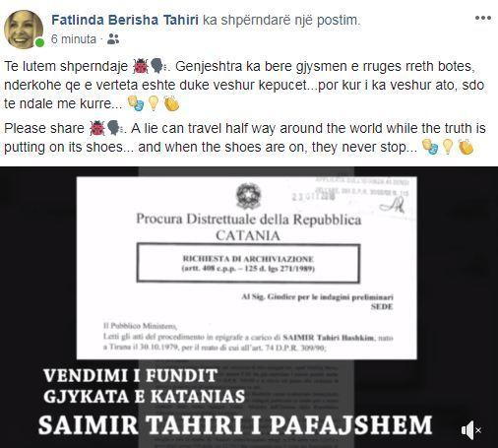Click the 'VENDIMI I FUNDIT' caption text
The image size is (498, 448).
pyautogui.click(x=130, y=375)
